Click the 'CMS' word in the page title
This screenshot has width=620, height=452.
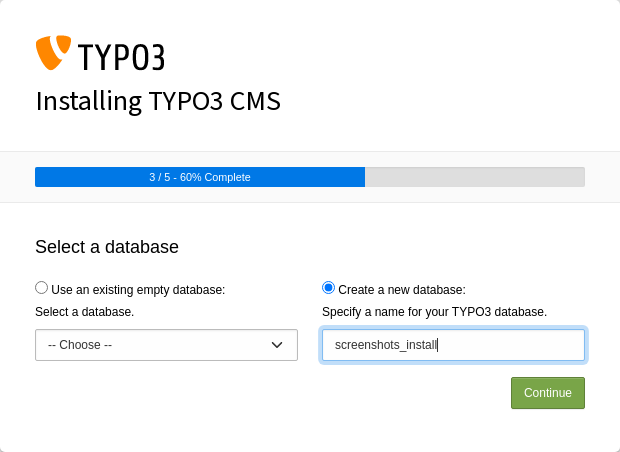254,102
